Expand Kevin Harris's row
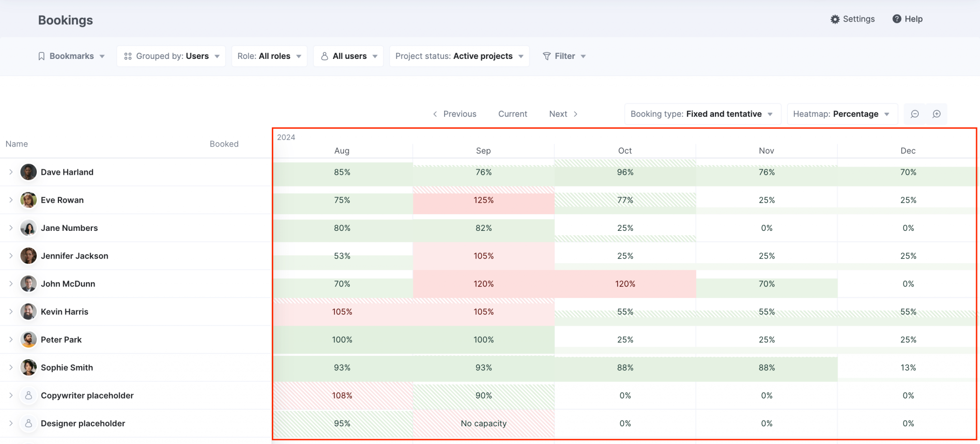Viewport: 980px width, 444px height. [x=11, y=312]
